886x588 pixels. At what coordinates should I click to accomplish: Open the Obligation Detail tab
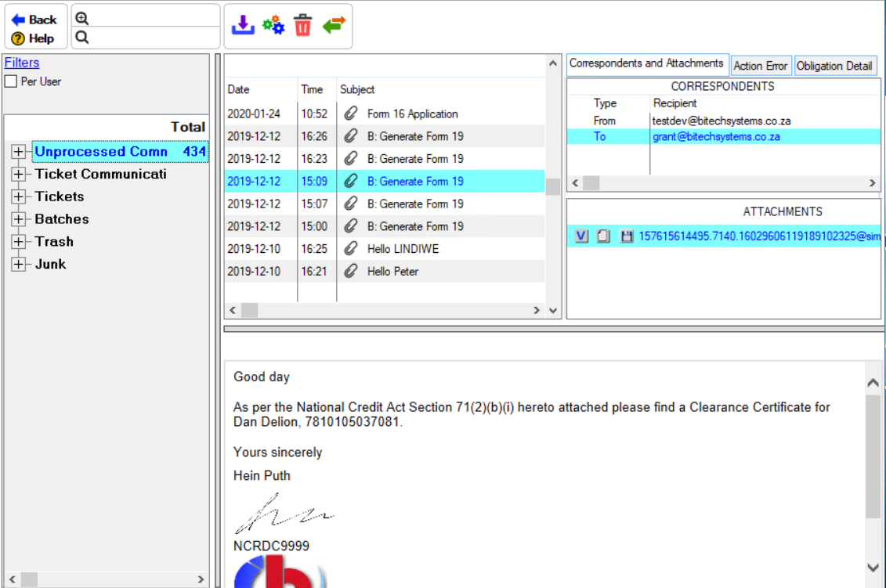coord(834,66)
